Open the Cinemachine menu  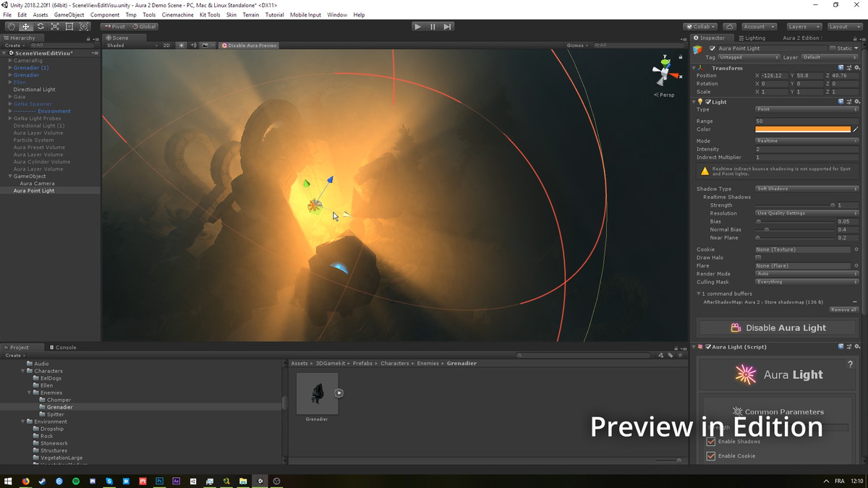177,14
